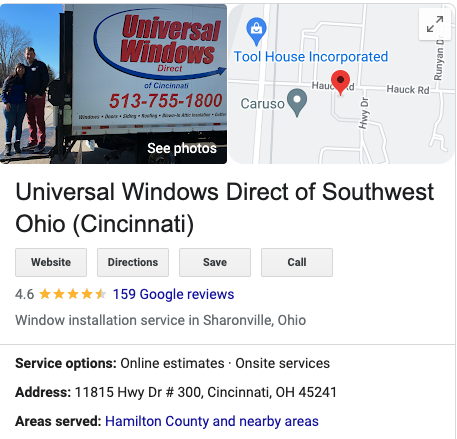This screenshot has width=457, height=439.
Task: Expand the map with the fullscreen arrows icon
Action: click(x=435, y=24)
